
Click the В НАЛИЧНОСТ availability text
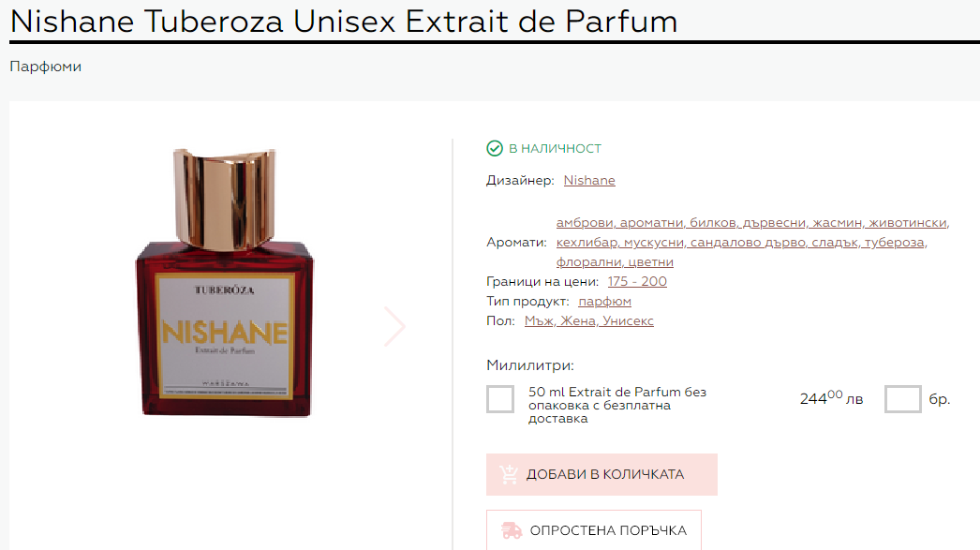coord(555,148)
